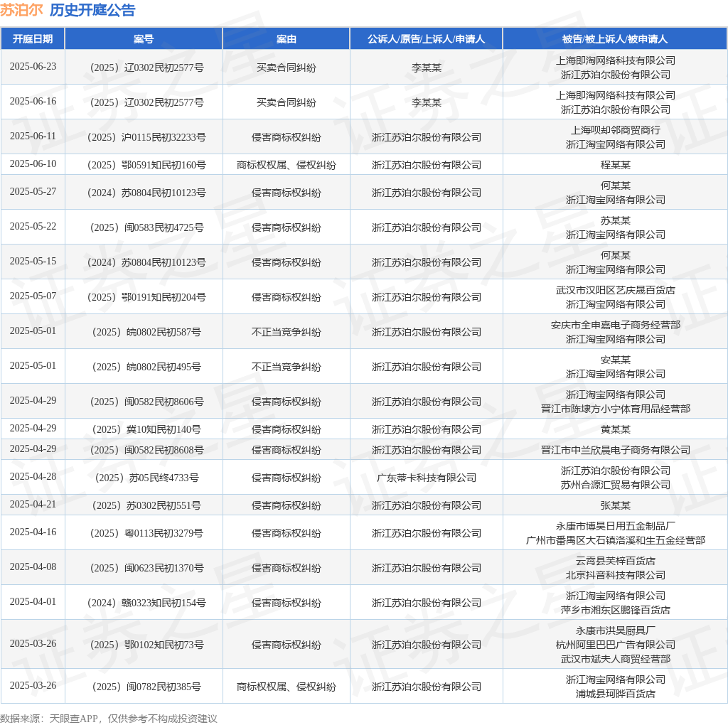Select the date '2025-06-10'

click(x=33, y=164)
